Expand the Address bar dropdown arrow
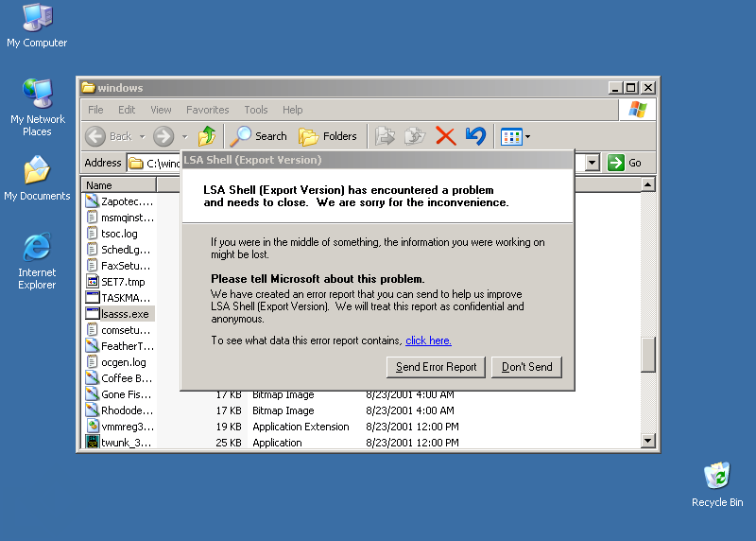 pos(593,163)
